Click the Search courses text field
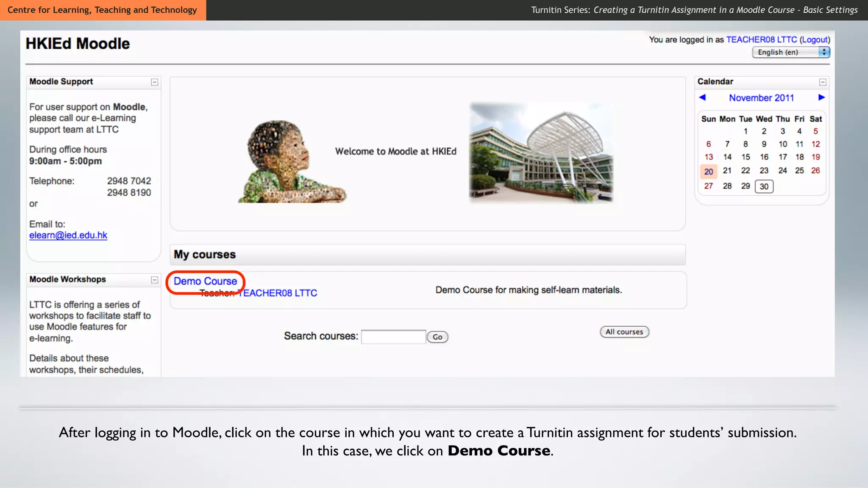This screenshot has height=488, width=868. (393, 337)
